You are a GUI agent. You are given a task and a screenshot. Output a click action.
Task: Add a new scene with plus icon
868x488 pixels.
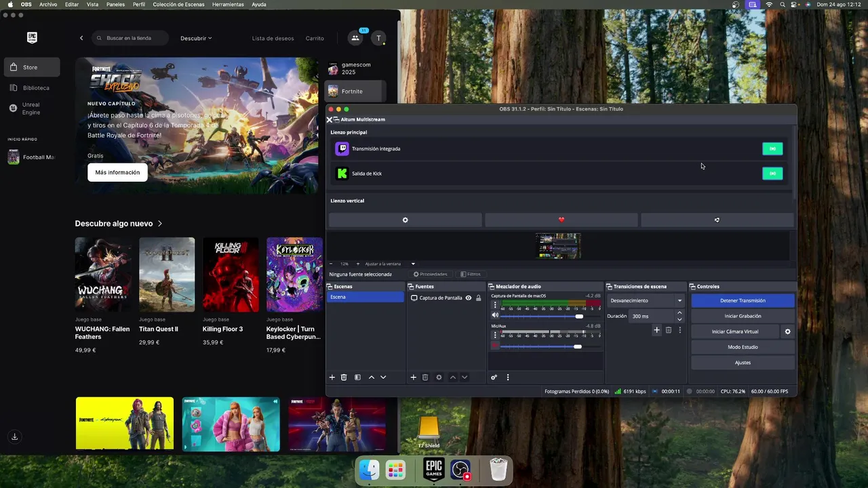(332, 378)
